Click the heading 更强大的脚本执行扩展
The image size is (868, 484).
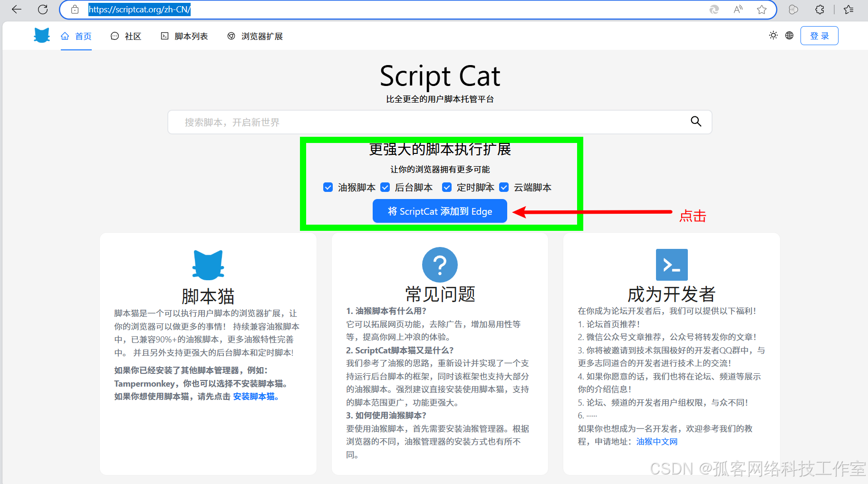pos(440,149)
